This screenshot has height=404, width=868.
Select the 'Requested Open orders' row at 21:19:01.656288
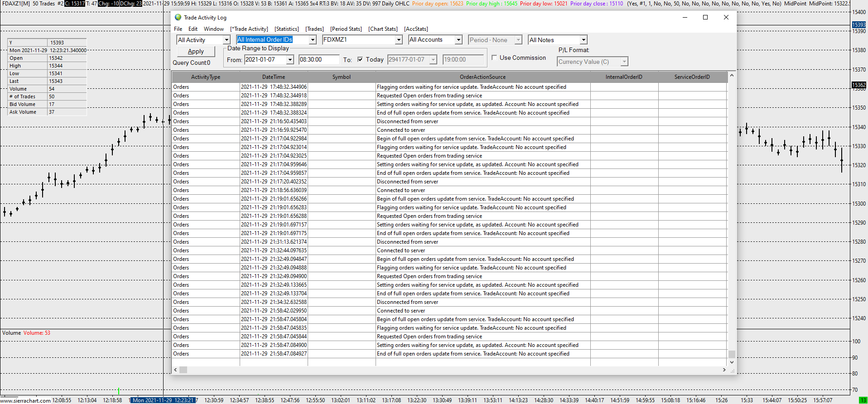[449, 216]
